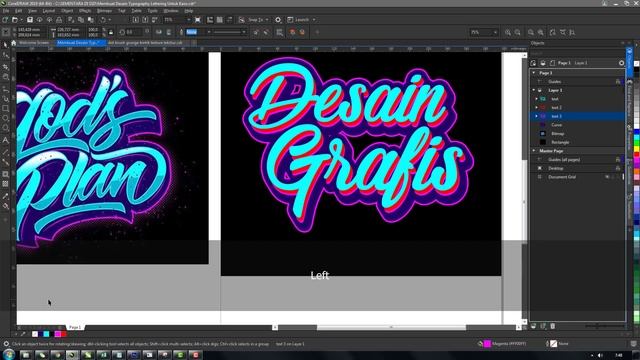This screenshot has width=640, height=360.
Task: Click the Zoom out magnifier icon
Action: (518, 32)
